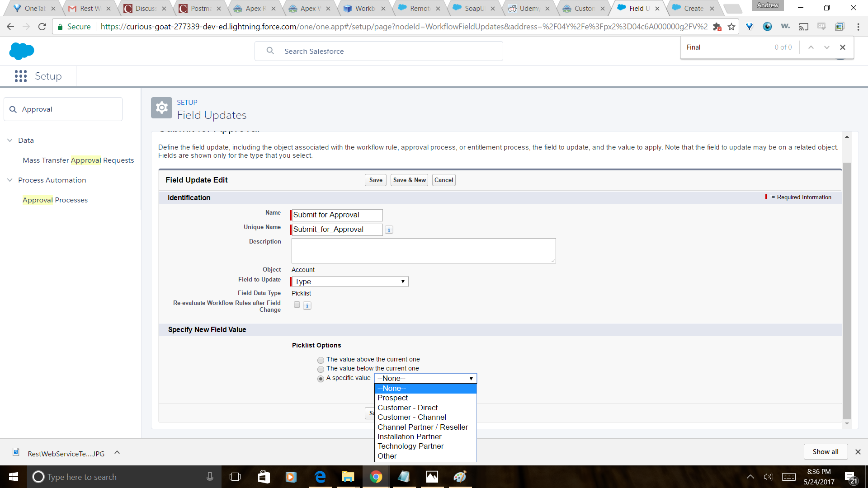Choose Prospect from the picklist options
This screenshot has width=868, height=488.
[392, 398]
